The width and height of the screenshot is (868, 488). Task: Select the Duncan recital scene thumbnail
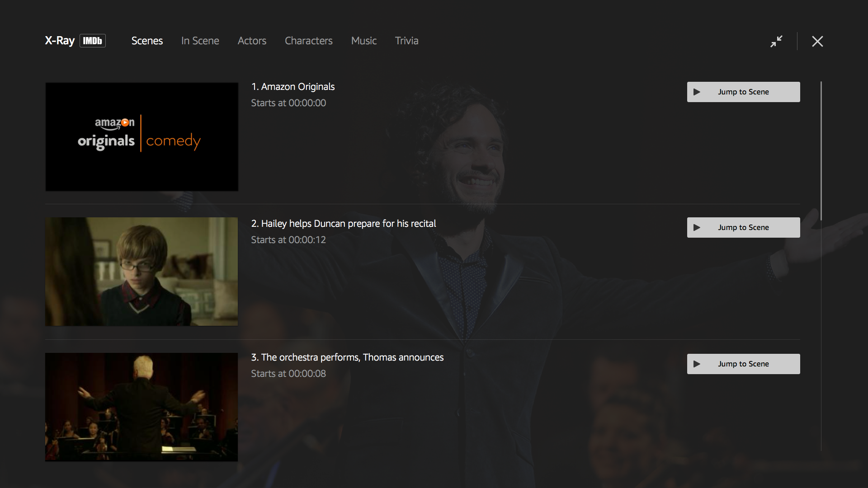(142, 272)
